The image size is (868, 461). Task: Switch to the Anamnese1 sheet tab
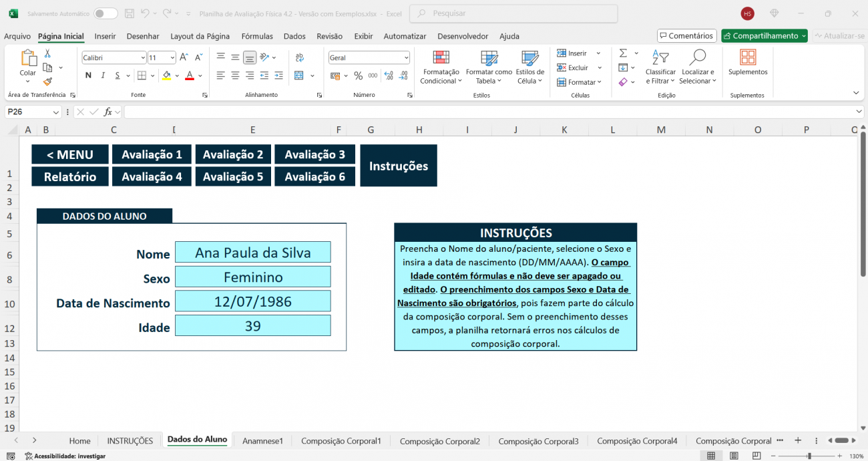[x=263, y=441]
